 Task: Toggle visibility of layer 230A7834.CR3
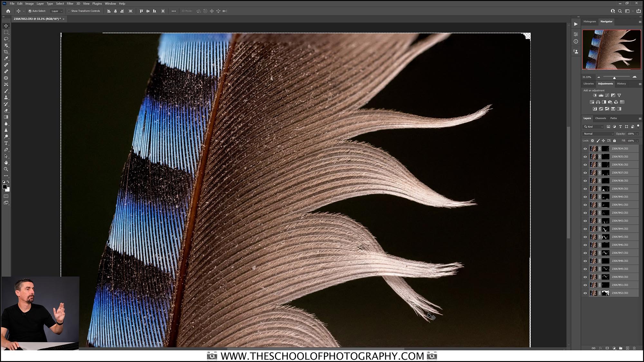[585, 148]
